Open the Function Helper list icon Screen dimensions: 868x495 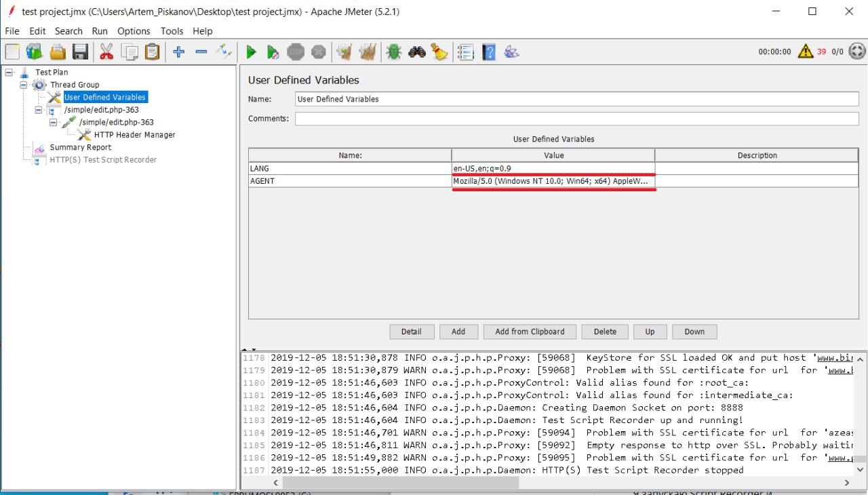point(466,52)
